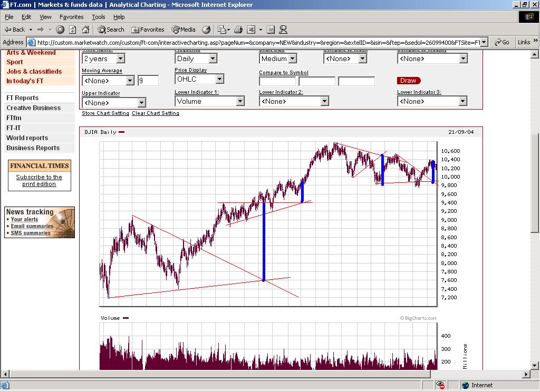The height and width of the screenshot is (392, 540).
Task: Open the FT Reports sidebar link
Action: (22, 98)
